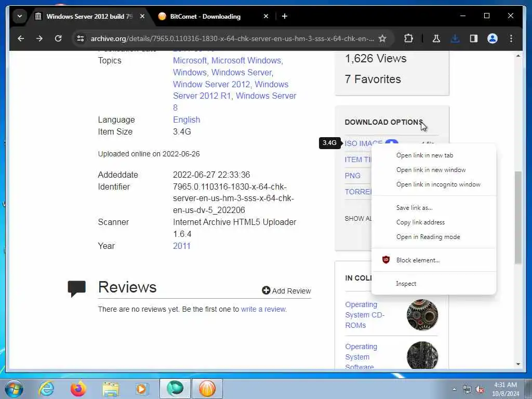Image resolution: width=532 pixels, height=399 pixels.
Task: Click the scrollbar up arrow
Action: tap(518, 56)
